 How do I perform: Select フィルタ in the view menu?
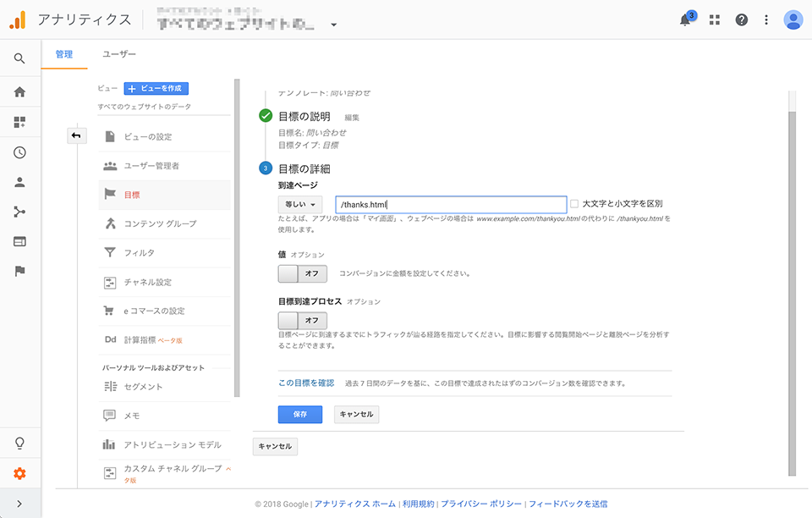coord(139,252)
